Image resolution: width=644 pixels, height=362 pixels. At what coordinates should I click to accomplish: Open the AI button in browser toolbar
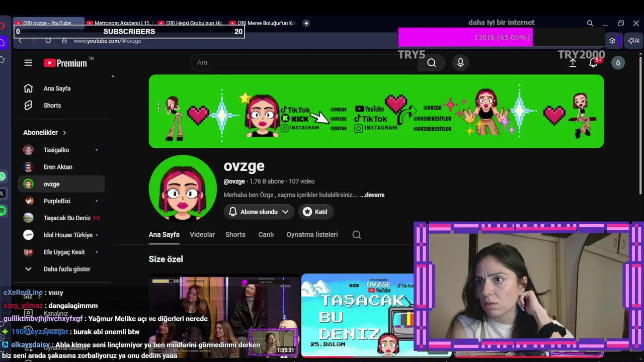(x=634, y=41)
